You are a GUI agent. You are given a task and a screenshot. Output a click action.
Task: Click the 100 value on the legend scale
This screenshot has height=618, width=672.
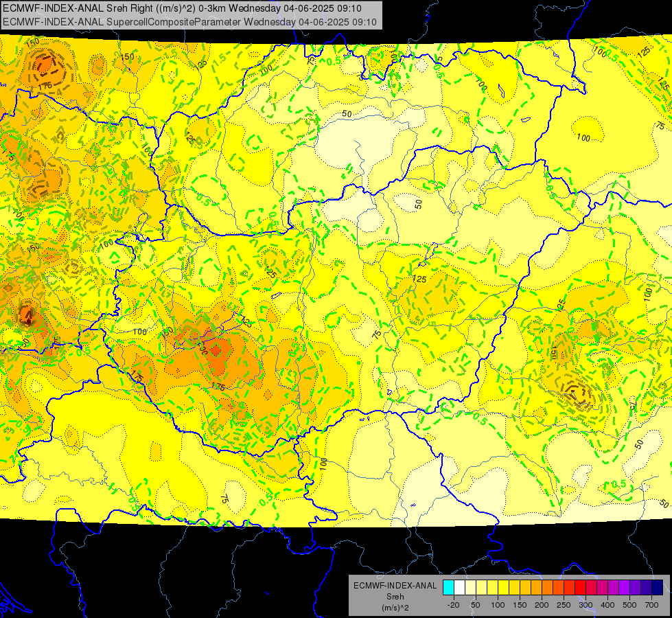498,605
